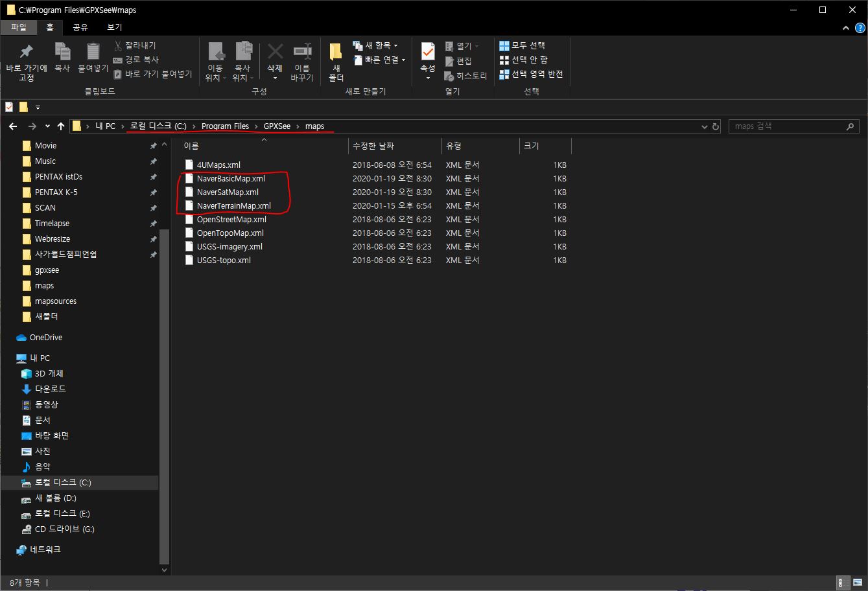Select the NaverSatMap.xml file
The image size is (868, 591).
pos(228,192)
